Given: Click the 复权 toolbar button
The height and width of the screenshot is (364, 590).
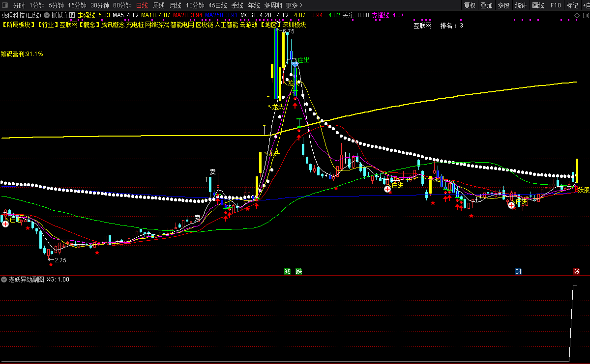Looking at the screenshot, I should [x=470, y=5].
